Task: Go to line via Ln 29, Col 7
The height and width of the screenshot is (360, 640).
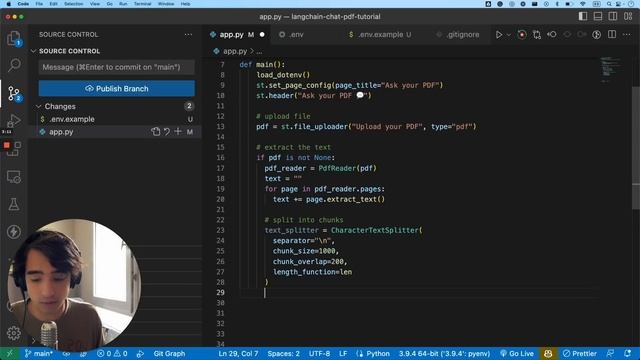Action: click(x=238, y=353)
